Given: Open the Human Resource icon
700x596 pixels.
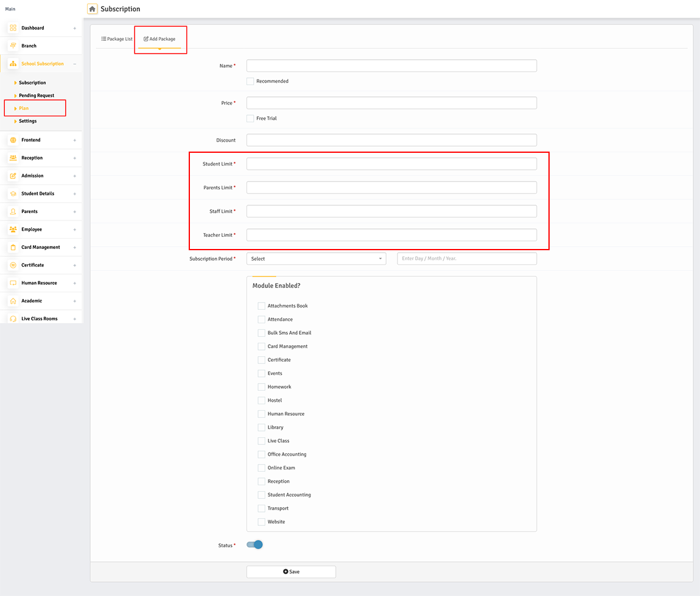Looking at the screenshot, I should pos(12,282).
